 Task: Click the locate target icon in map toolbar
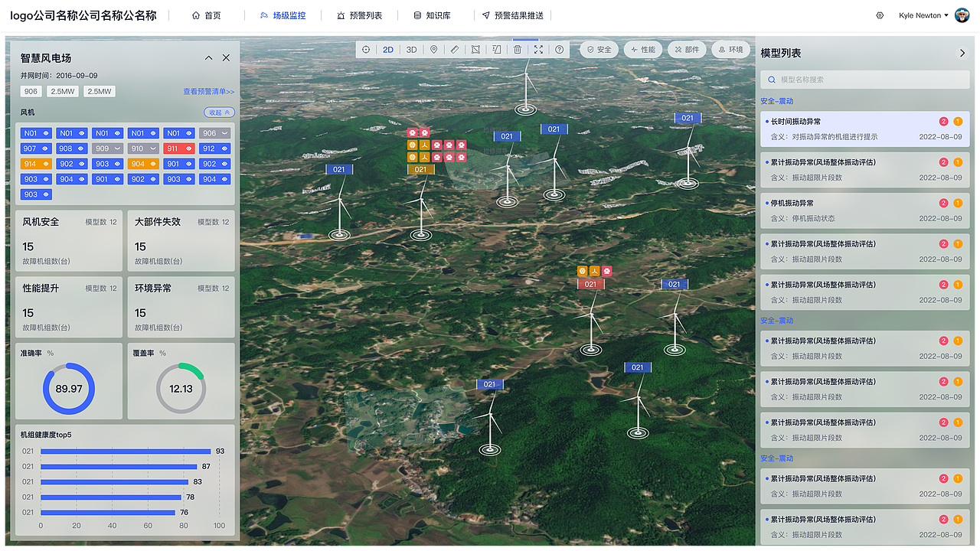[366, 50]
